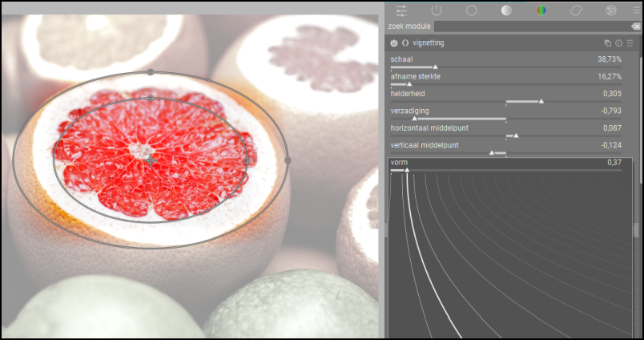The width and height of the screenshot is (644, 340).
Task: Toggle the vignetting module power switch
Action: point(394,42)
